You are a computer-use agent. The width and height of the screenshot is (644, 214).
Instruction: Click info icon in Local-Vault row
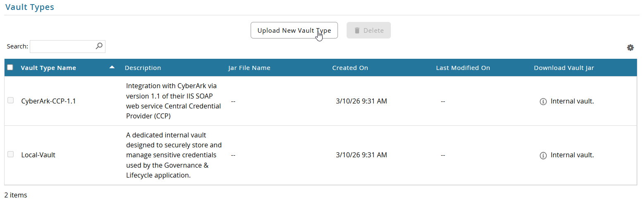coord(543,156)
